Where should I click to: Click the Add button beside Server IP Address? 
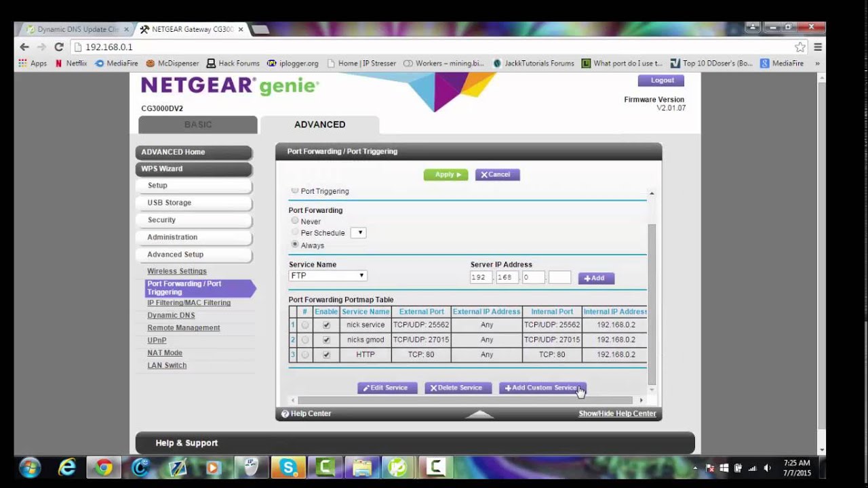click(x=596, y=278)
